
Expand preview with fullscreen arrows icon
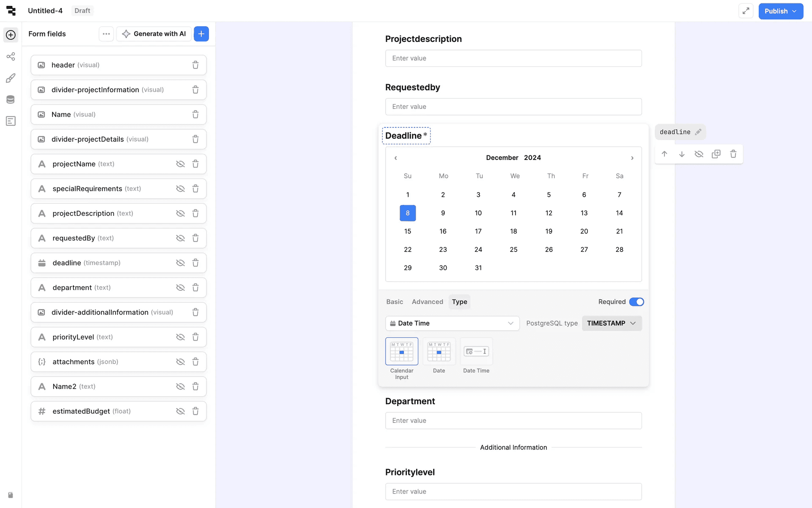pyautogui.click(x=746, y=11)
